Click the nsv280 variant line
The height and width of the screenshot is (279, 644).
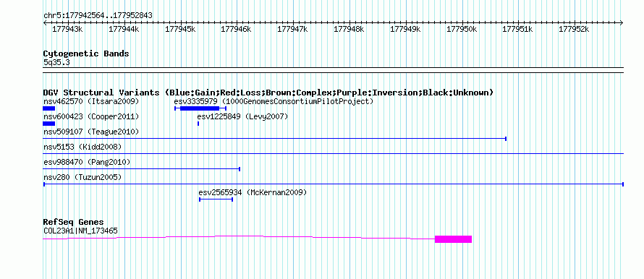[334, 184]
